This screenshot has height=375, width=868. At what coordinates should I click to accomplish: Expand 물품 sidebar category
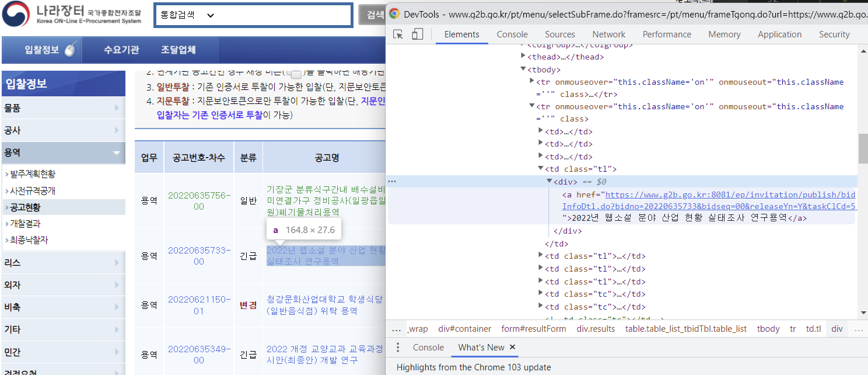point(63,107)
